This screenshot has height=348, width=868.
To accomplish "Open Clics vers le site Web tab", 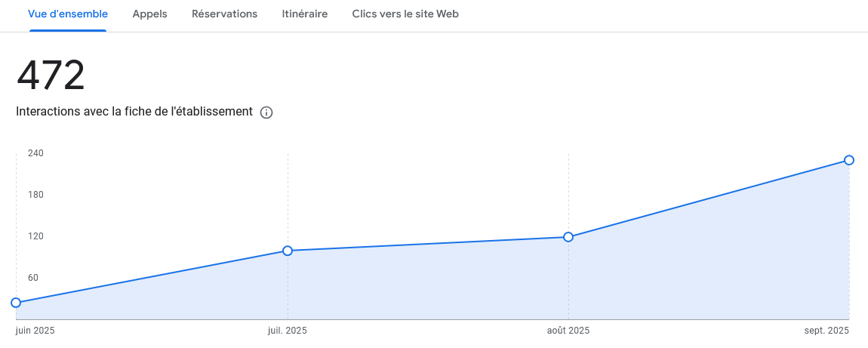I will click(x=405, y=14).
